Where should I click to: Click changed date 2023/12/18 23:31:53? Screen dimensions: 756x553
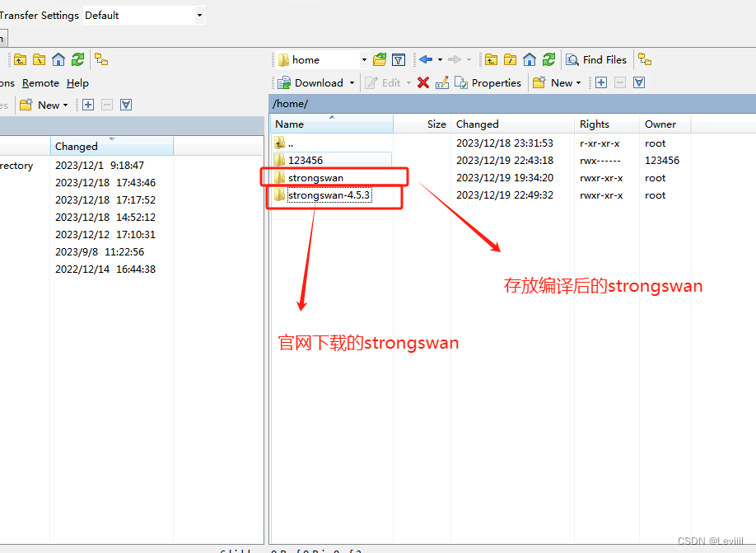(x=505, y=143)
